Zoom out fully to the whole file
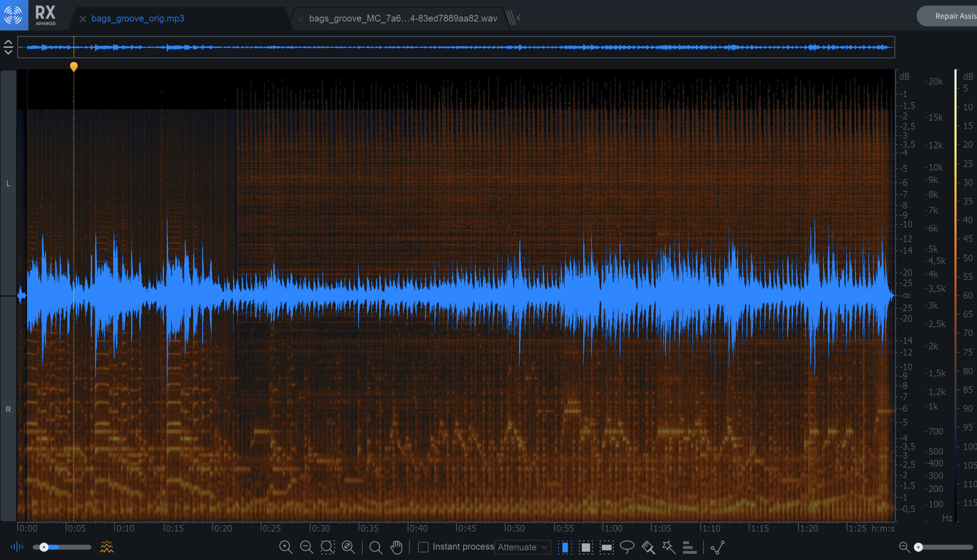Screen dimensions: 977x560 tap(348, 547)
